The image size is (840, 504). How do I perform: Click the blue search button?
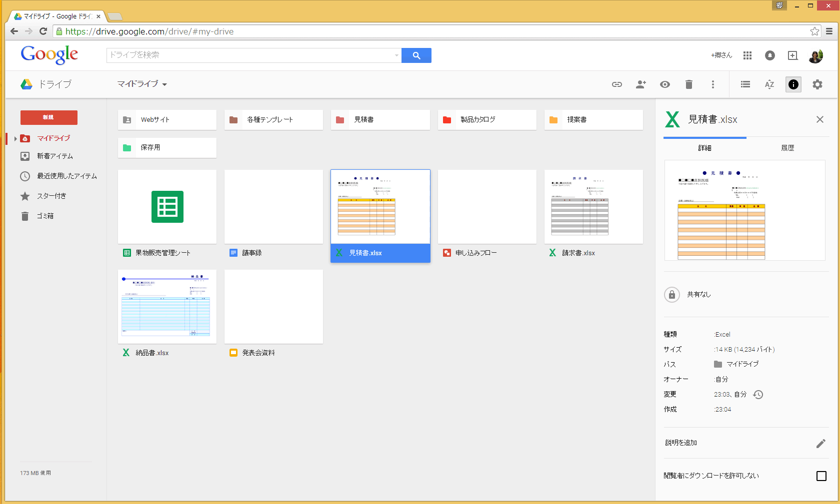(416, 55)
